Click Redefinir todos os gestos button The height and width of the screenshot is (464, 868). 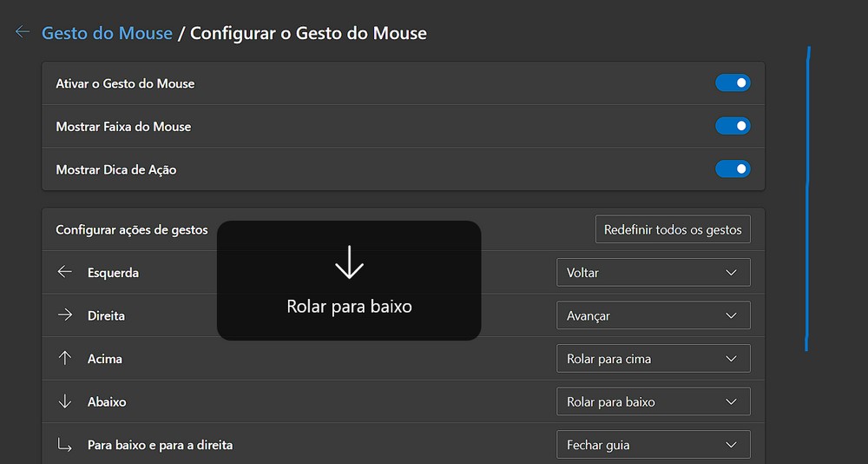(x=673, y=230)
